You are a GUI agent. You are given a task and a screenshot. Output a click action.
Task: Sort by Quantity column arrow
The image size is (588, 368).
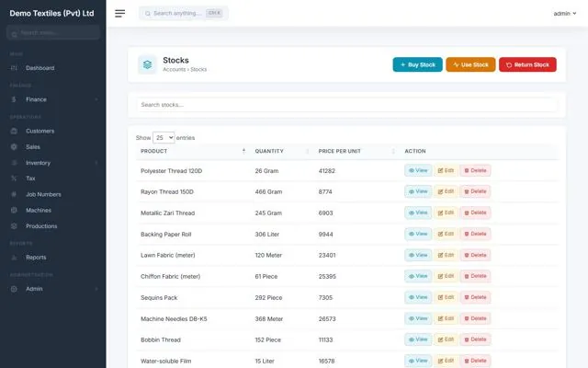coord(308,151)
